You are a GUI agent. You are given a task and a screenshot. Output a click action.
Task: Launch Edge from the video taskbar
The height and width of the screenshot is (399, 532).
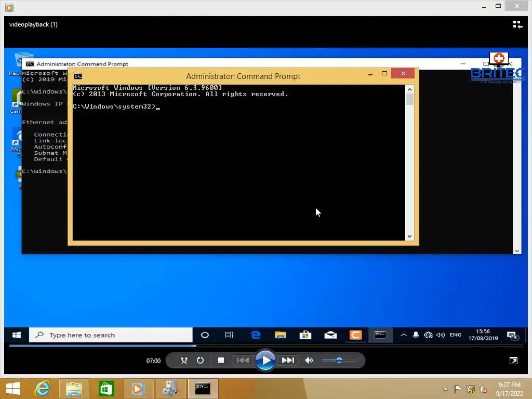tap(256, 335)
